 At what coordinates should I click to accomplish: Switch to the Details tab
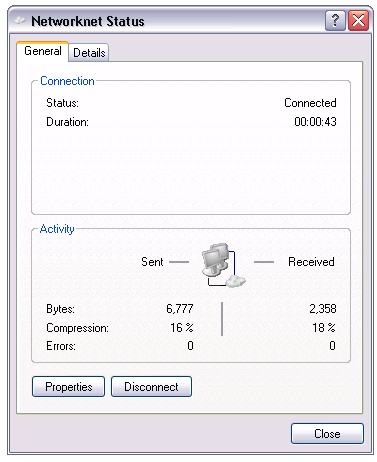[89, 53]
